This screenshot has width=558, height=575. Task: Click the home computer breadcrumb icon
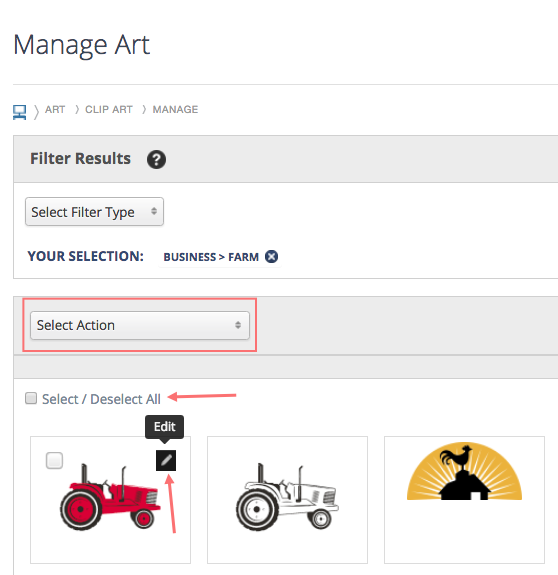pyautogui.click(x=19, y=112)
